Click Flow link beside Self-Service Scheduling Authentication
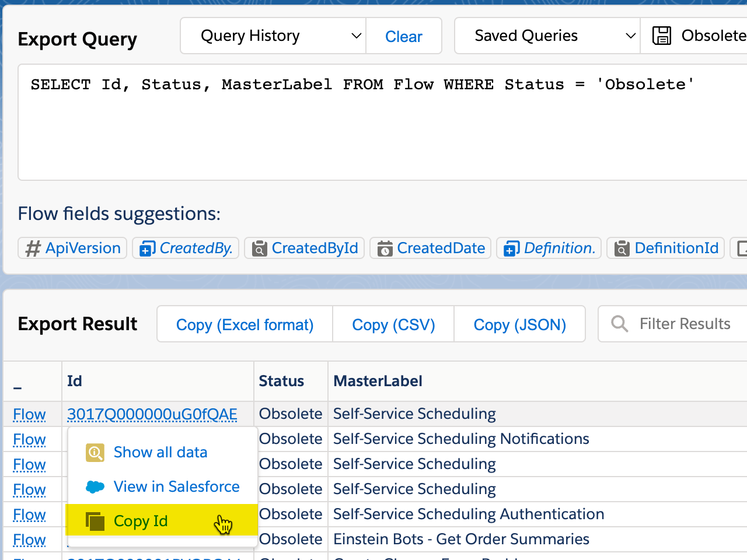The height and width of the screenshot is (560, 747). click(29, 514)
